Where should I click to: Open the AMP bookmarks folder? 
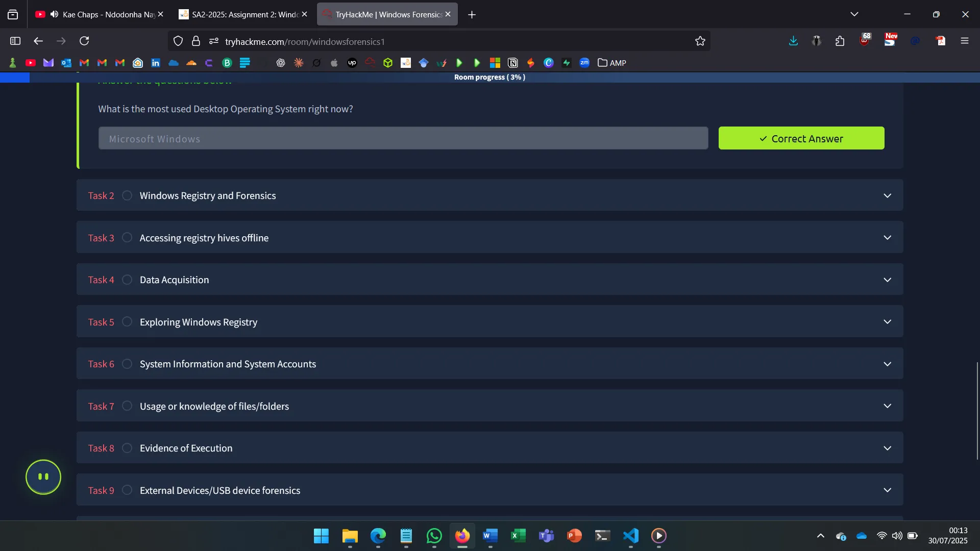(x=612, y=63)
